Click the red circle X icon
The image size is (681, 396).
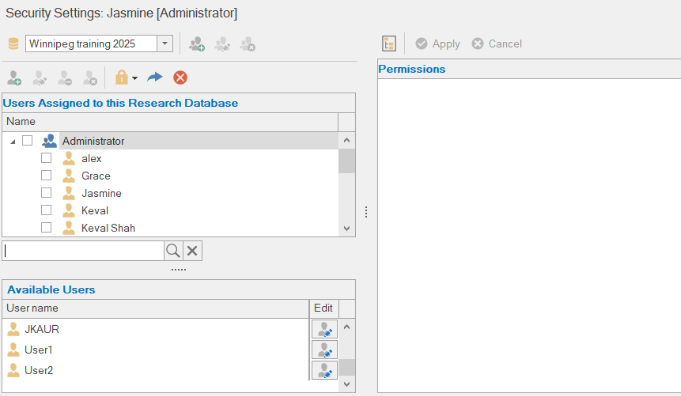(x=180, y=78)
